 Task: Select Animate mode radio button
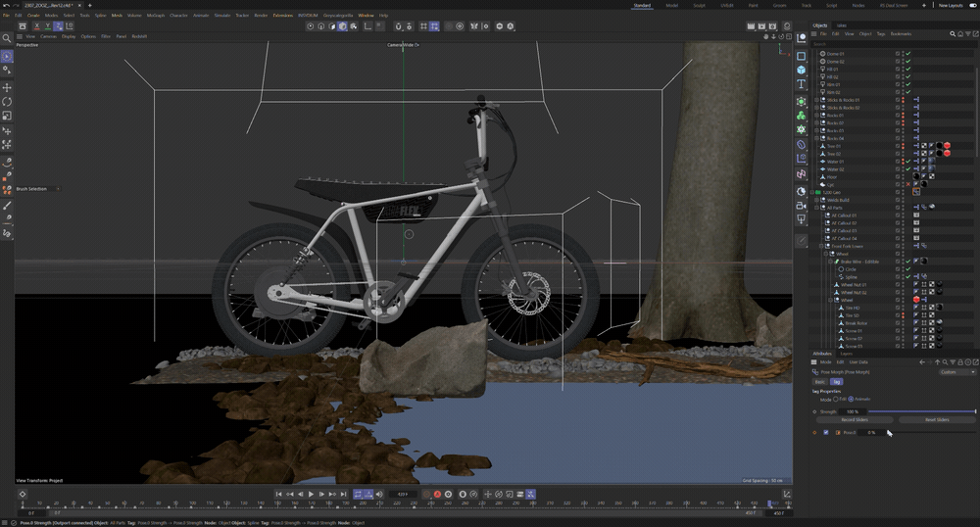click(x=851, y=399)
